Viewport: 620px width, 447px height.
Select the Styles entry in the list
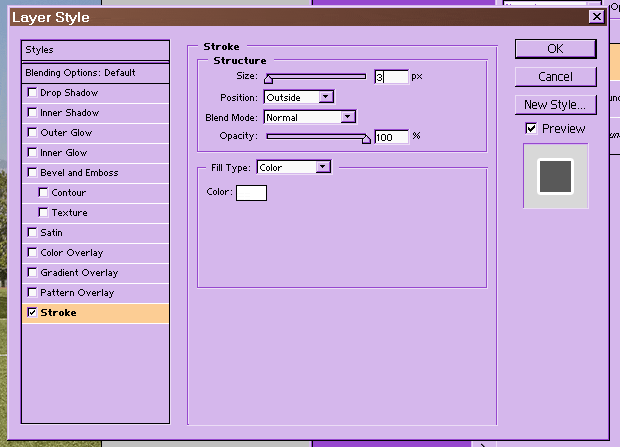(95, 50)
